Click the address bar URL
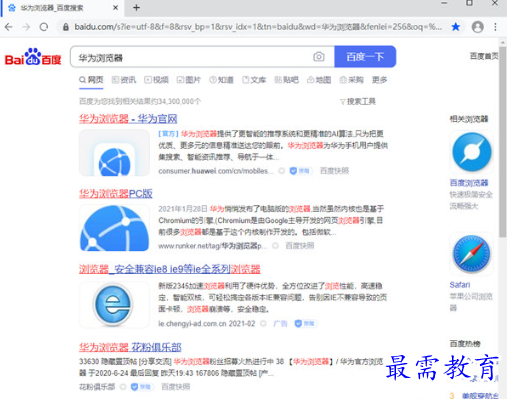507x399 pixels. coord(258,27)
